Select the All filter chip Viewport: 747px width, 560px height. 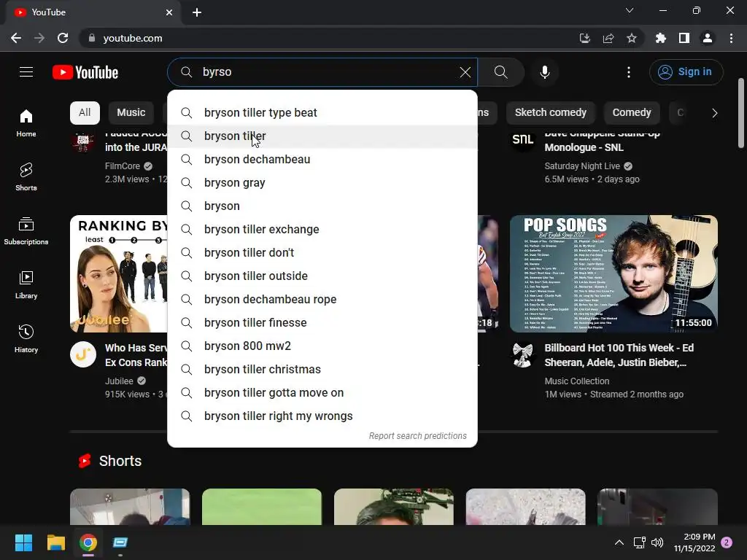85,112
